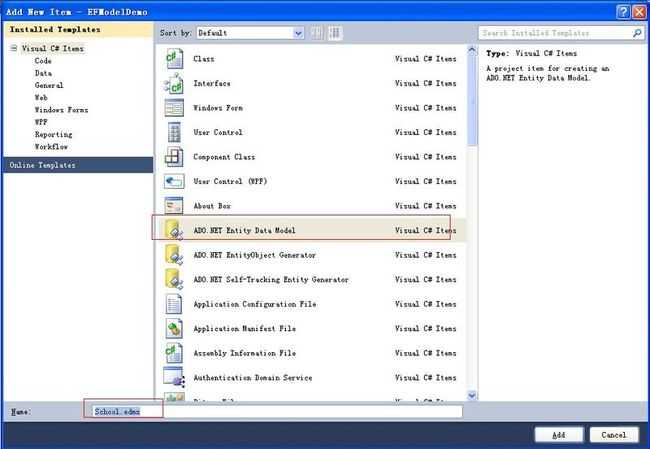Click the ADO.NET Entity Data Model icon

tap(174, 230)
